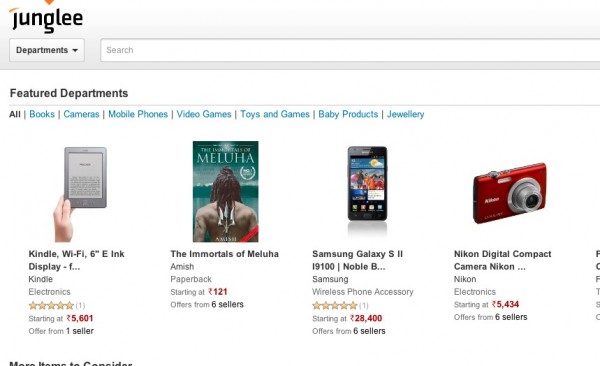The image size is (600, 366).
Task: Open the Departments dropdown
Action: pos(47,50)
